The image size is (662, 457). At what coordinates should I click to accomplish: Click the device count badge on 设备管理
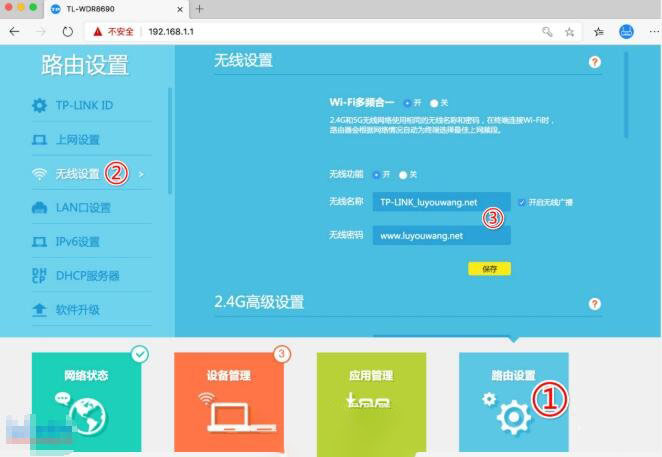[x=282, y=354]
